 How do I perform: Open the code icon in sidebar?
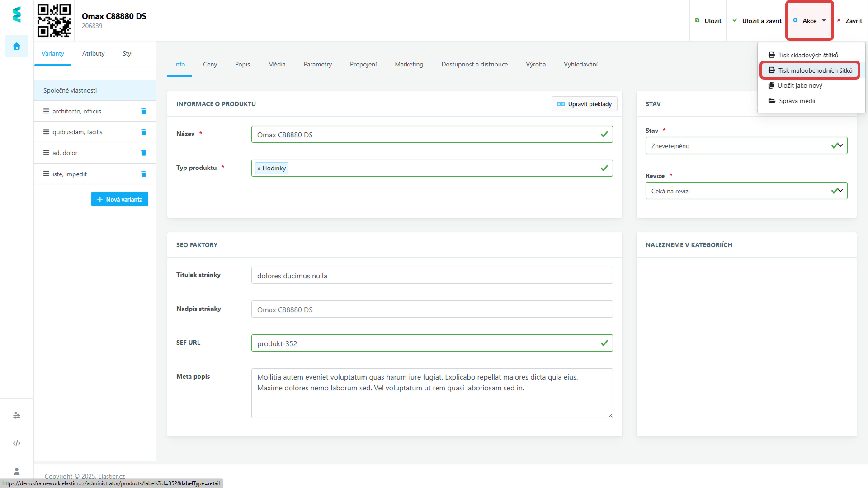[x=17, y=443]
